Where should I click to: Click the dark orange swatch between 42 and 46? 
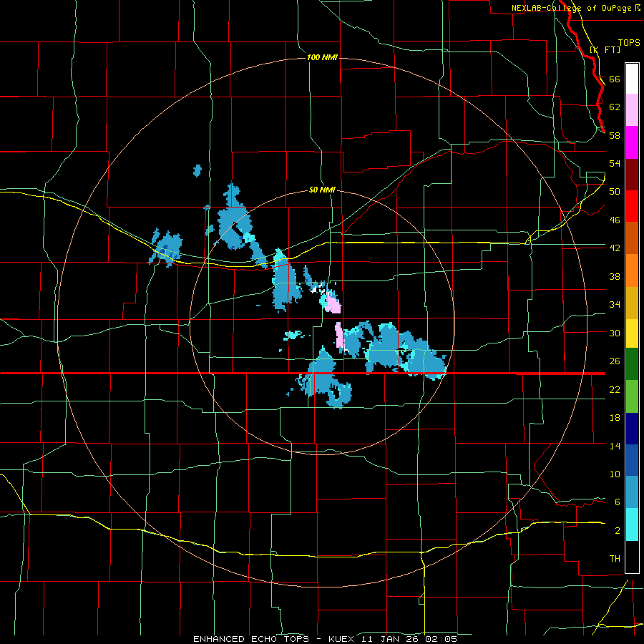click(x=632, y=238)
